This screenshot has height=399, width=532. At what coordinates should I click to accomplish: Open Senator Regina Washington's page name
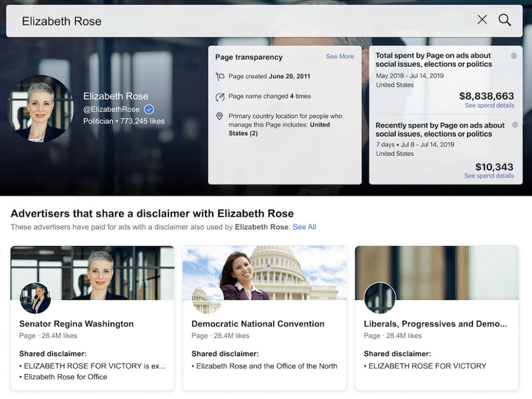[x=76, y=324]
